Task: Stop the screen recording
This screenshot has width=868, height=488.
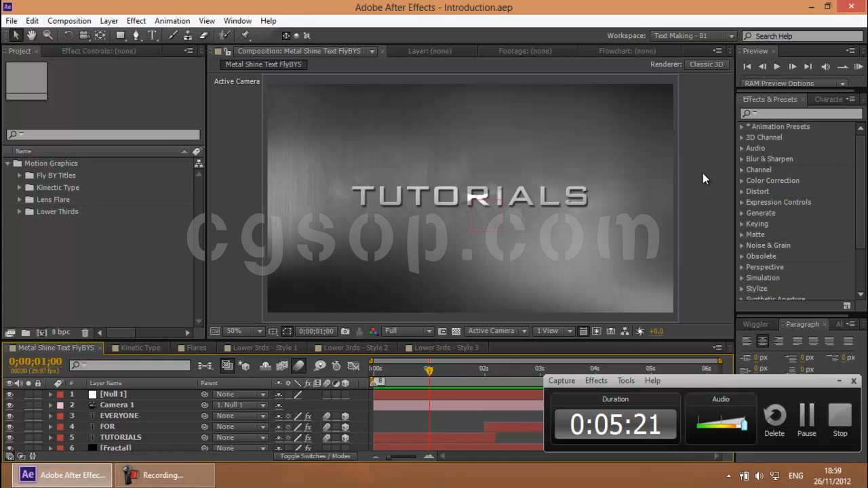Action: (x=840, y=420)
